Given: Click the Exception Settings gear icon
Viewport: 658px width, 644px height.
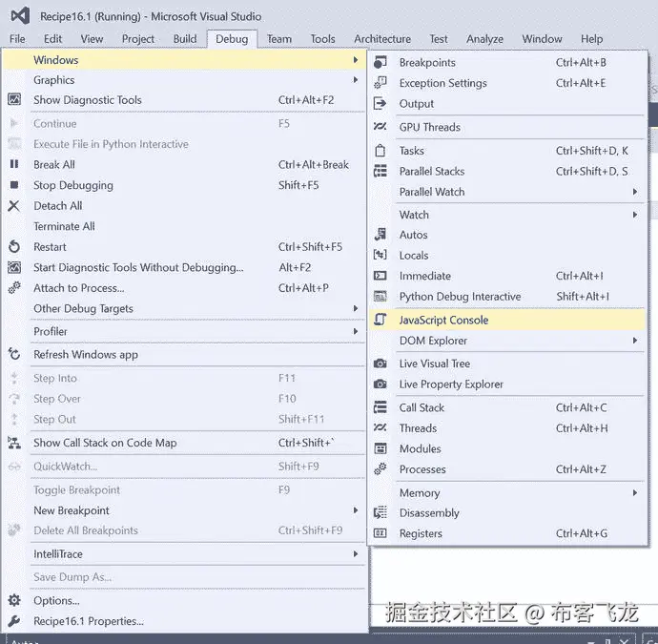Looking at the screenshot, I should (380, 83).
